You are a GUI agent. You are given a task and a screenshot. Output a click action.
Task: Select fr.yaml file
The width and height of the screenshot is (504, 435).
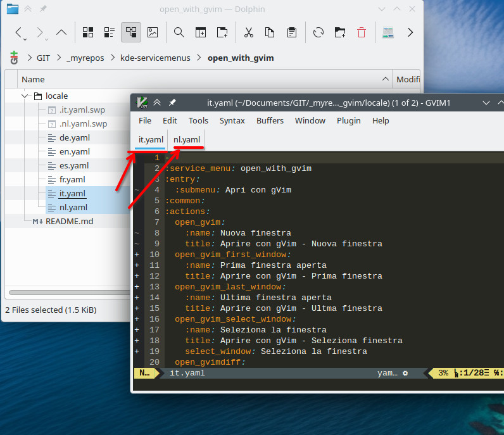pyautogui.click(x=72, y=180)
